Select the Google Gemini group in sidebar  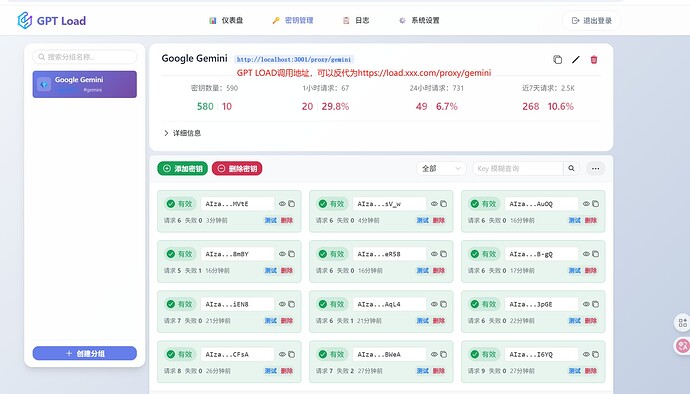(x=84, y=84)
